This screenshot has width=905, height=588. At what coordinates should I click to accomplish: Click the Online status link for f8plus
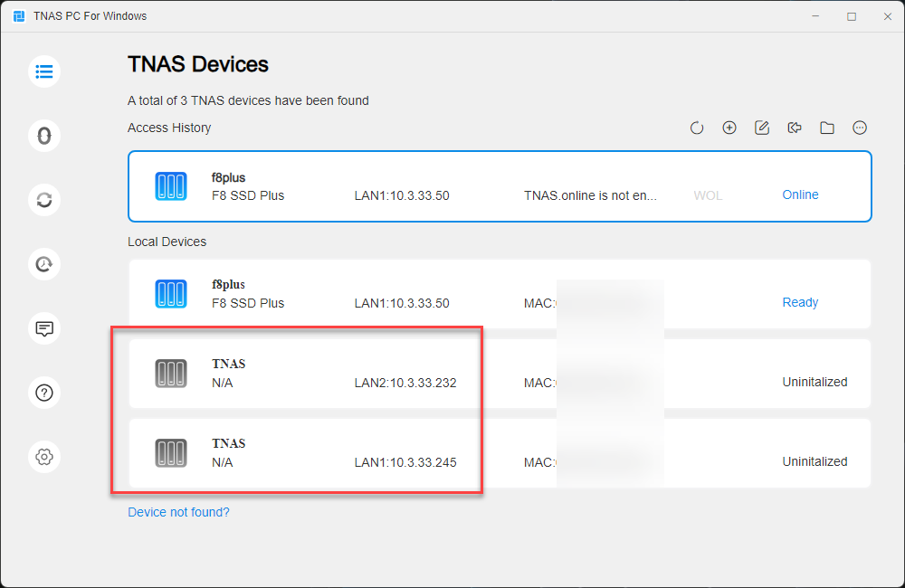[x=800, y=194]
